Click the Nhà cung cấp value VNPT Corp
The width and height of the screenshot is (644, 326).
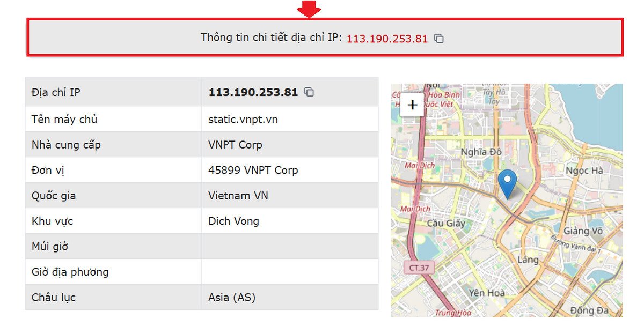pyautogui.click(x=235, y=145)
